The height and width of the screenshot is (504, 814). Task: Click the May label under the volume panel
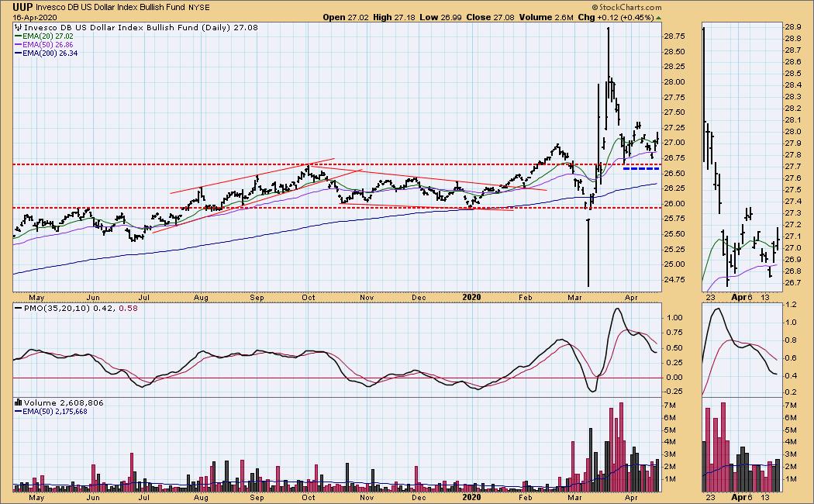[36, 497]
